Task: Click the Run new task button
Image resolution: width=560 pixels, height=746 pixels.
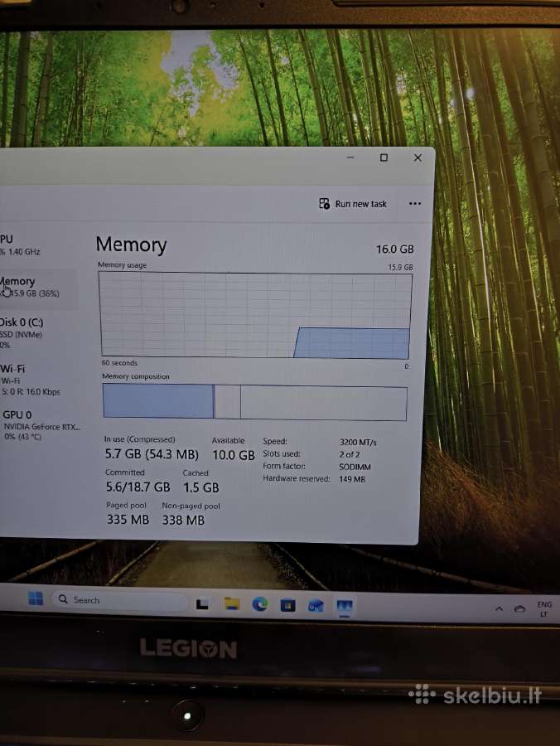Action: point(353,204)
